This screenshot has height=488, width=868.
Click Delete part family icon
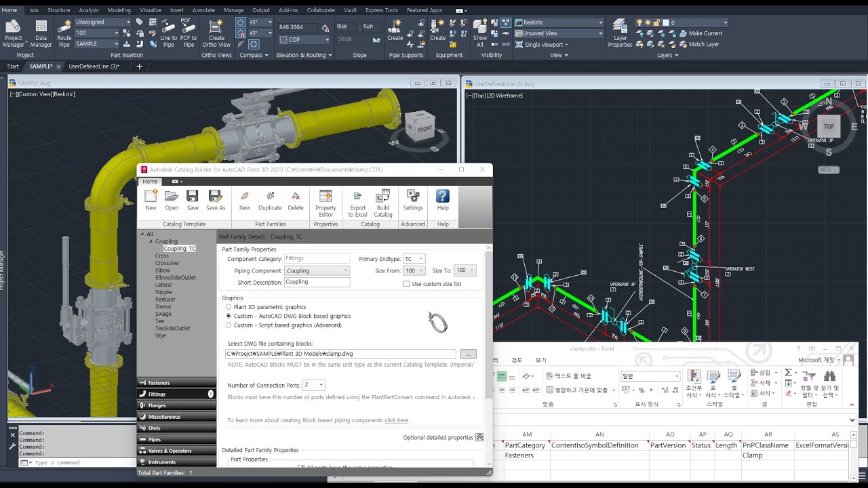pyautogui.click(x=296, y=201)
